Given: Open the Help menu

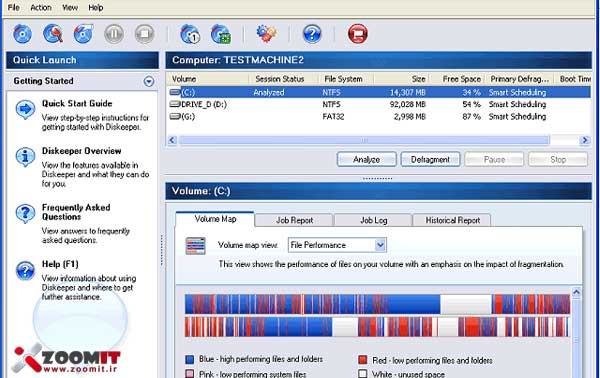Looking at the screenshot, I should pyautogui.click(x=96, y=7).
